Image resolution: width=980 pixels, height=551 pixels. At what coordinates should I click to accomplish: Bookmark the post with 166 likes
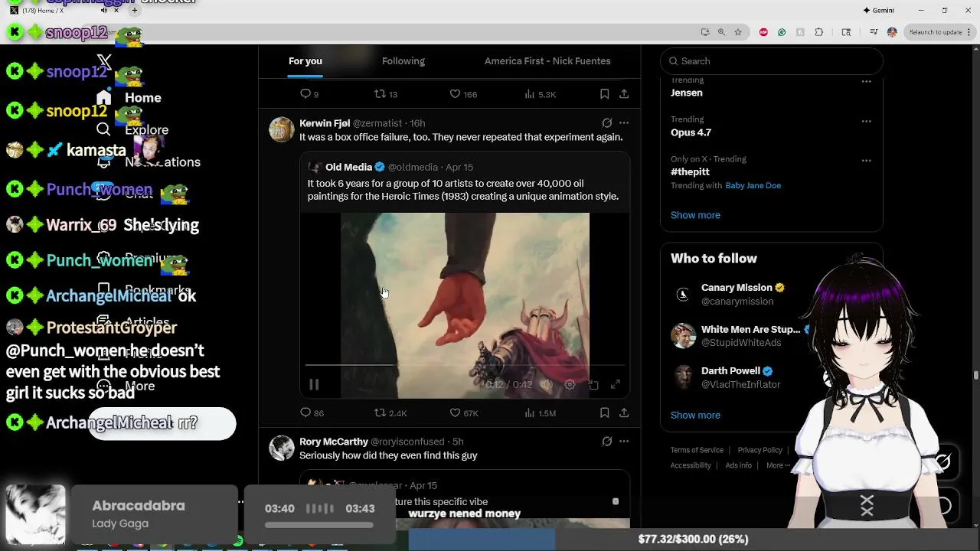(605, 94)
